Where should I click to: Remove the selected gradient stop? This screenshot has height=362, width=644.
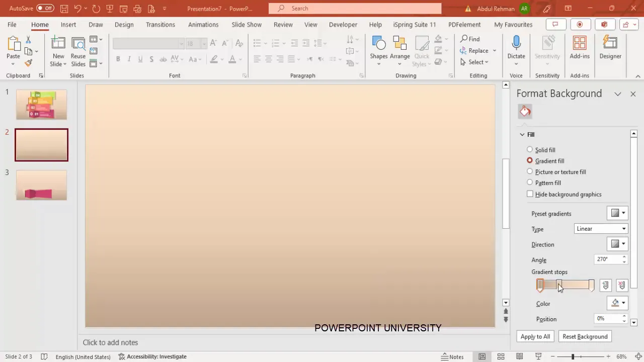coord(622,286)
